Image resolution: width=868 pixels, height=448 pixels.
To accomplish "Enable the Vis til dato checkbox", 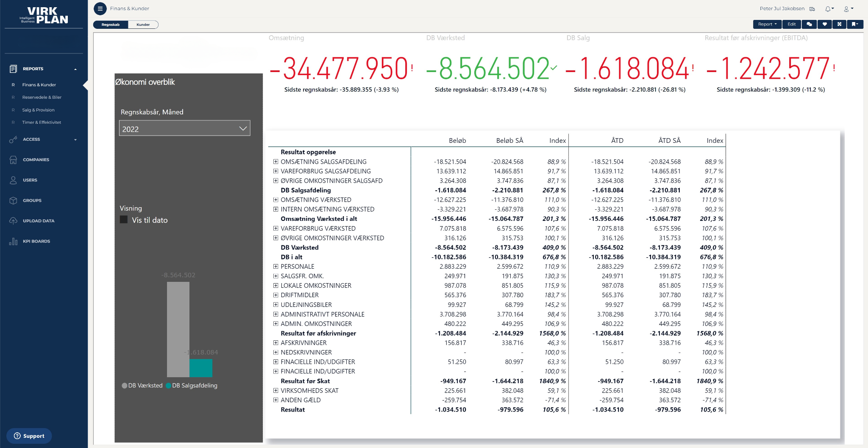I will click(x=124, y=220).
